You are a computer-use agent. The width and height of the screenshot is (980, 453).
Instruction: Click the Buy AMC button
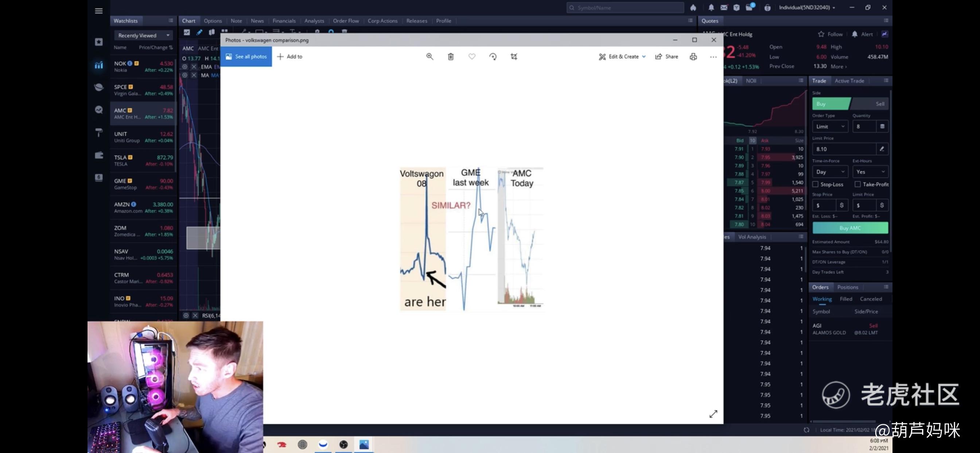[850, 228]
